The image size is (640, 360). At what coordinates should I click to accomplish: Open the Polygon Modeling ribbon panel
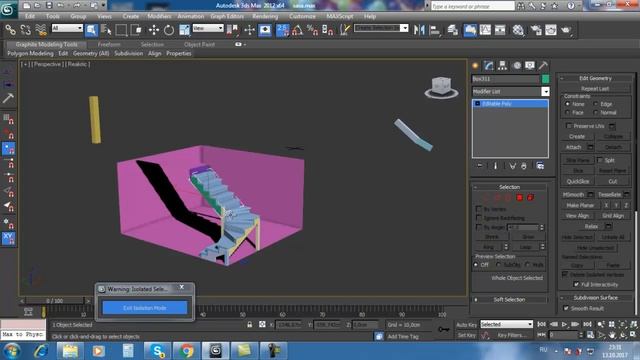[30, 53]
